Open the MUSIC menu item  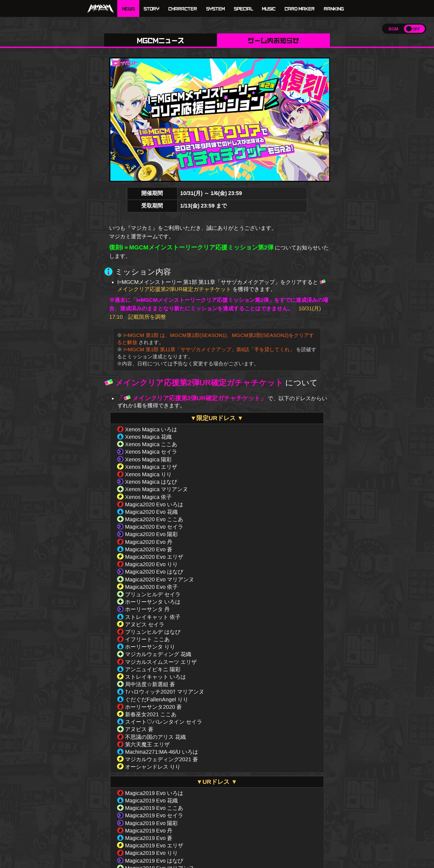click(x=268, y=9)
